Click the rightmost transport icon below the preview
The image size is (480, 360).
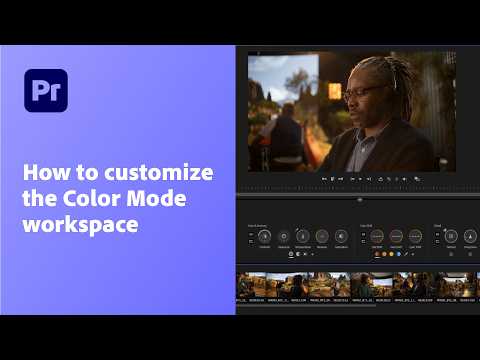pyautogui.click(x=417, y=179)
